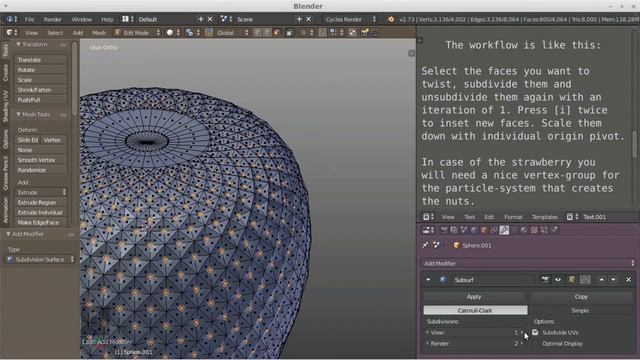Open the 3D viewport editor type selector

coord(11,33)
